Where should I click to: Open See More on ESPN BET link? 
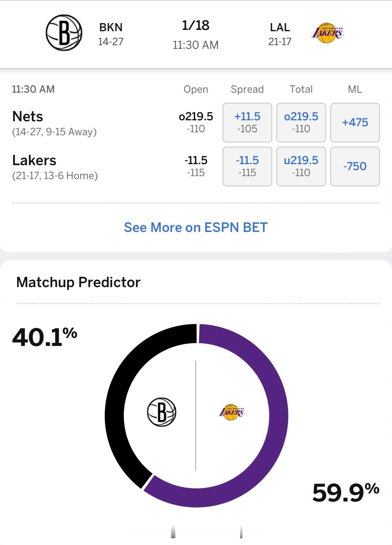[x=196, y=227]
